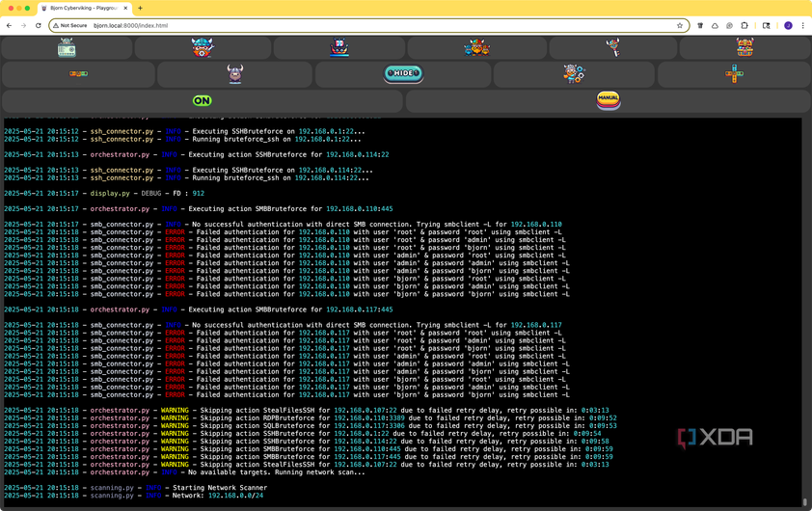
Task: Click 'Trying smbclient -L for 192.168.0.117' line
Action: pyautogui.click(x=283, y=325)
